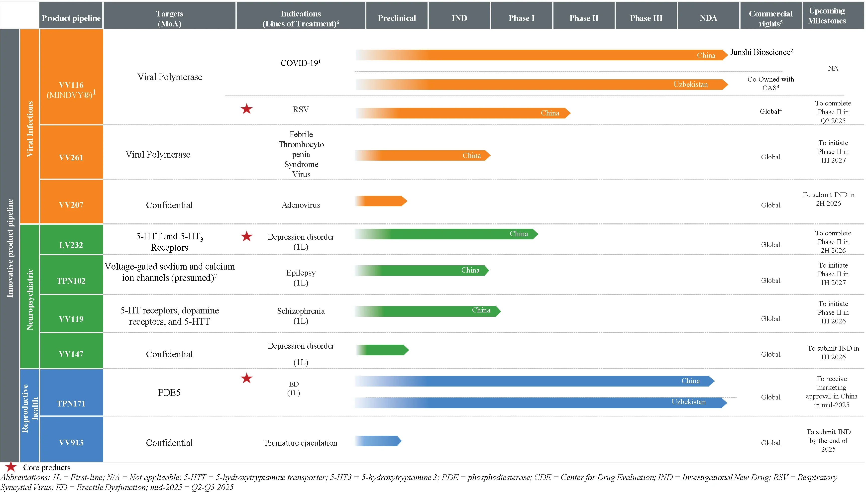Click the Junshi Bioscience label
Viewport: 868px width, 492px height.
pyautogui.click(x=761, y=52)
